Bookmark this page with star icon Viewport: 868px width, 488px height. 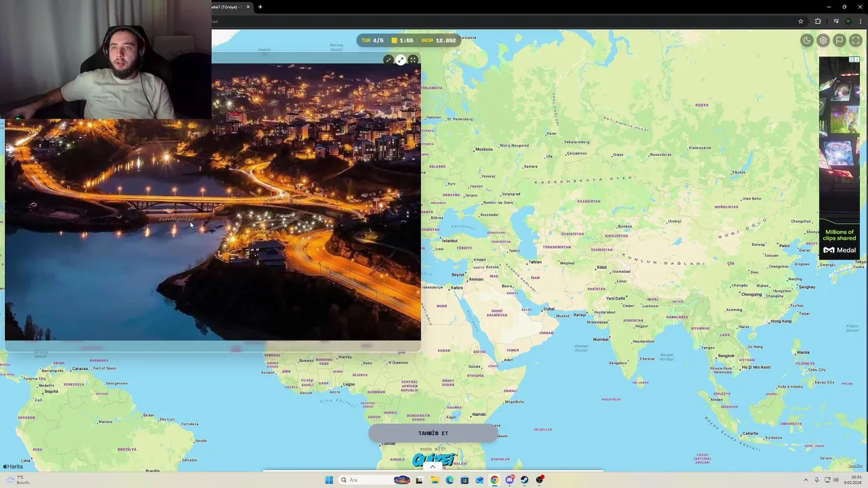[x=801, y=21]
